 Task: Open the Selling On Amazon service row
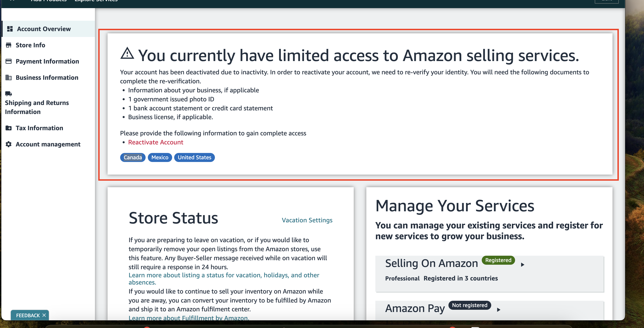point(489,273)
